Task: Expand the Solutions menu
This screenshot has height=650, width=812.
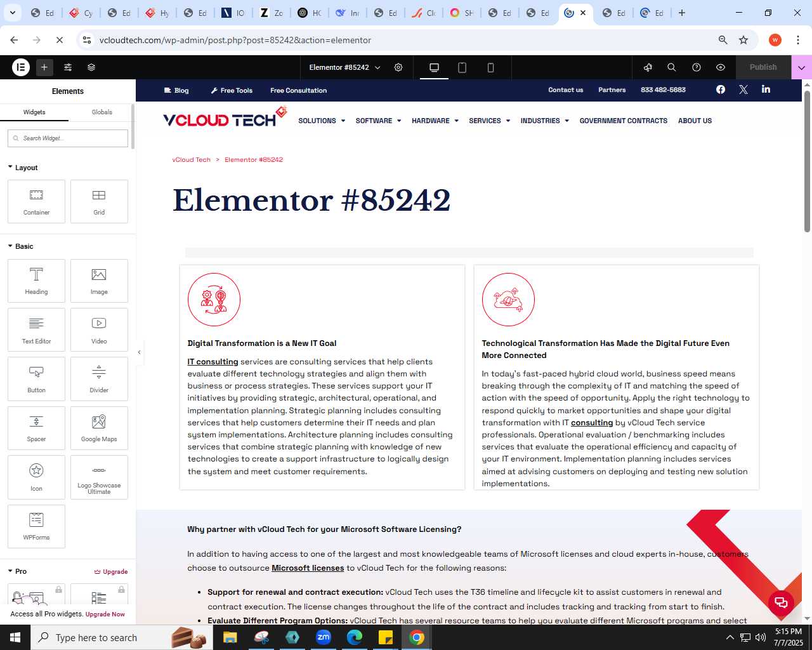Action: tap(322, 121)
